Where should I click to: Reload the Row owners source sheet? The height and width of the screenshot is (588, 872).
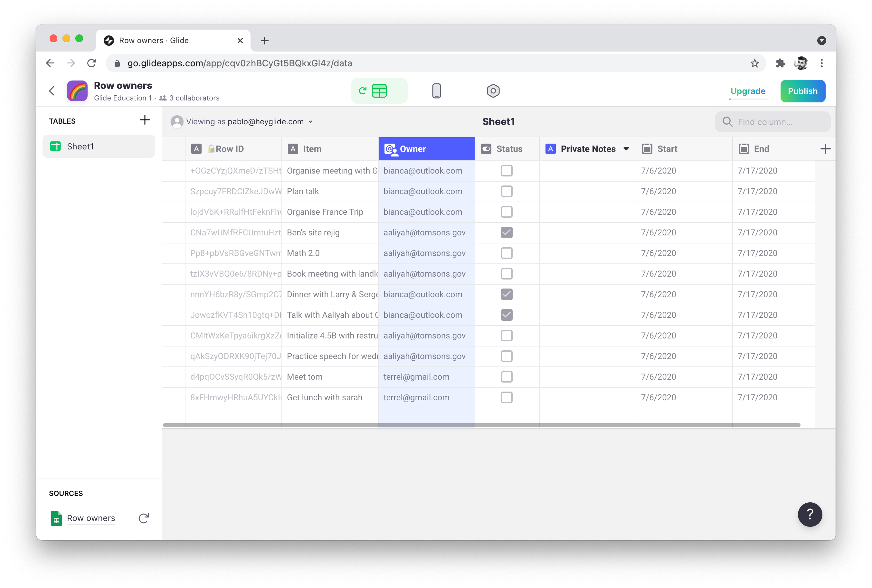pos(144,518)
